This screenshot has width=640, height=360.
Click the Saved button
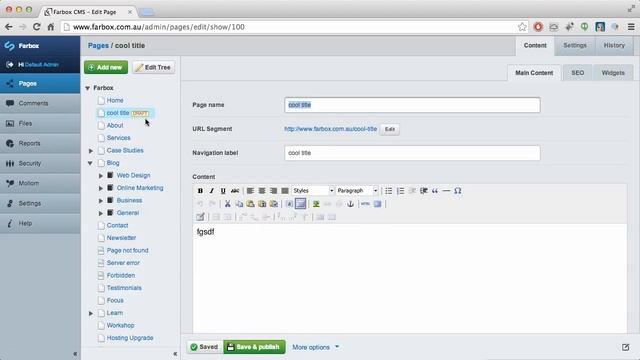tap(204, 347)
